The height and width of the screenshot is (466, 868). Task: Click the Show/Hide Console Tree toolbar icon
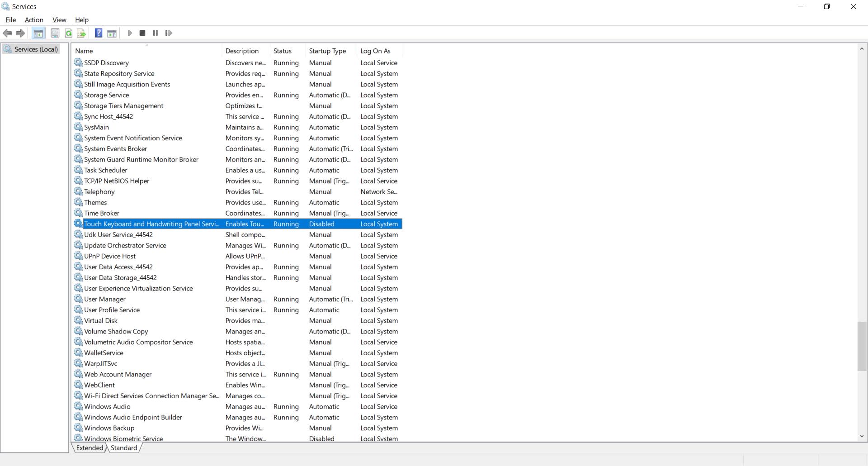click(38, 33)
